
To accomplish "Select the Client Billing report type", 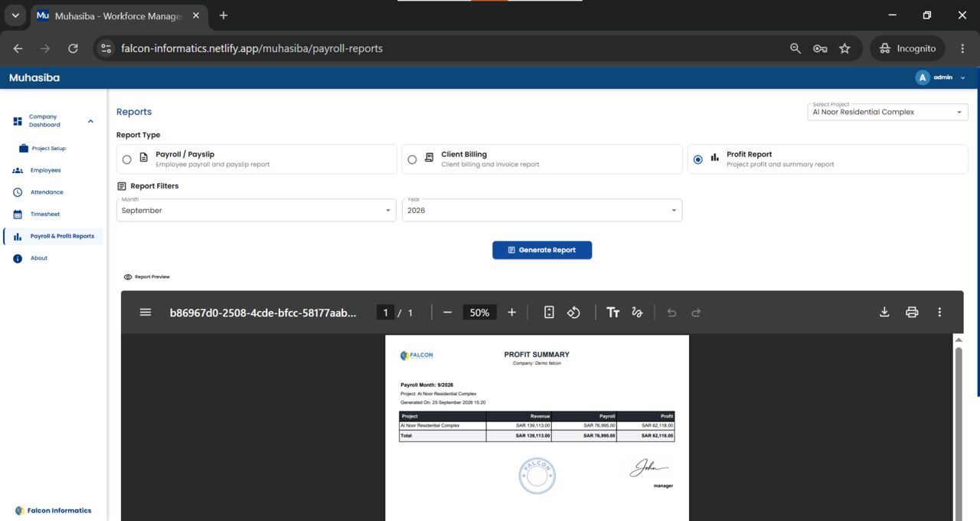I will pyautogui.click(x=542, y=159).
